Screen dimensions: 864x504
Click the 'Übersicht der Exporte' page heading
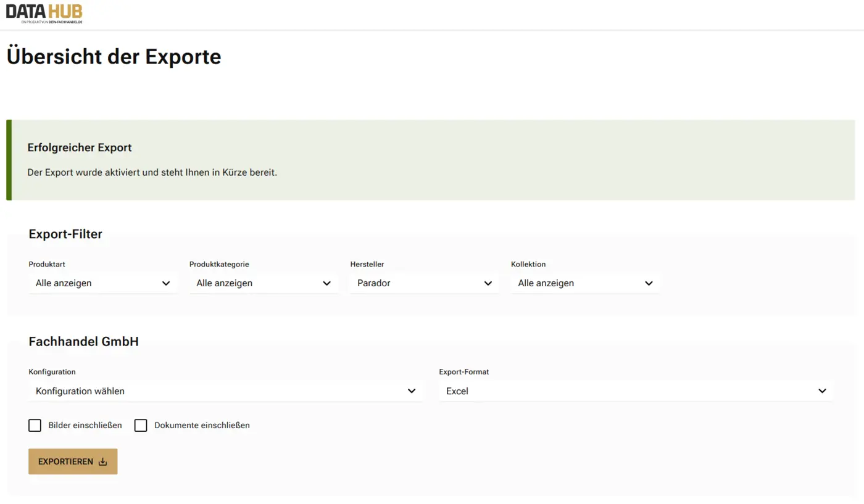pos(114,57)
